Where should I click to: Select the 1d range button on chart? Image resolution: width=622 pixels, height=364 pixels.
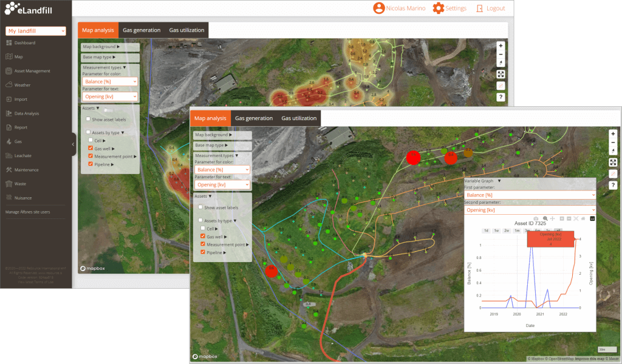[486, 231]
